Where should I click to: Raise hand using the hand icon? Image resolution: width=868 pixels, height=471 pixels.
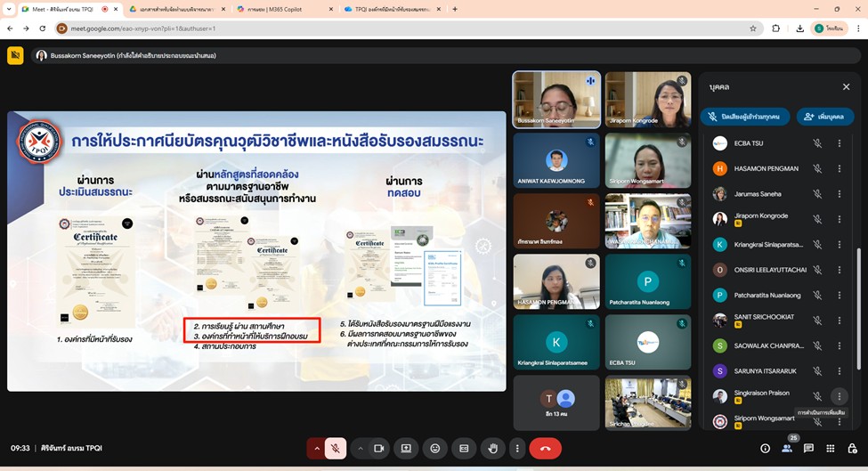tap(491, 449)
